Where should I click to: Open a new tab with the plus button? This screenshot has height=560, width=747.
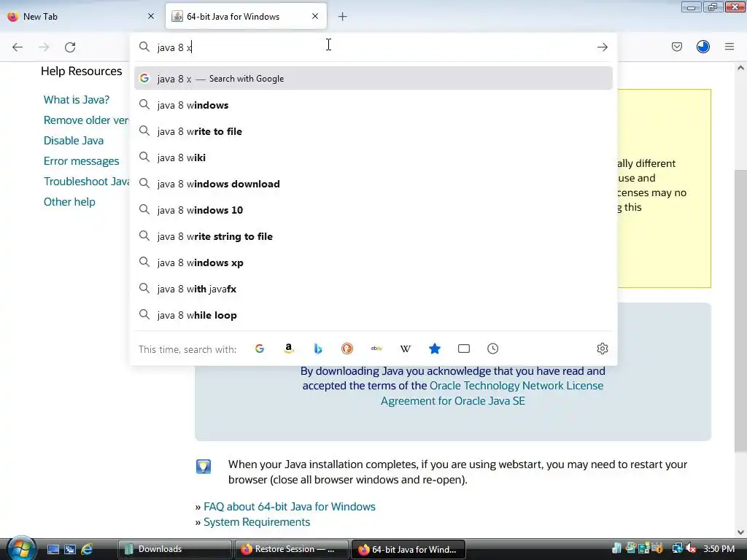click(x=343, y=17)
